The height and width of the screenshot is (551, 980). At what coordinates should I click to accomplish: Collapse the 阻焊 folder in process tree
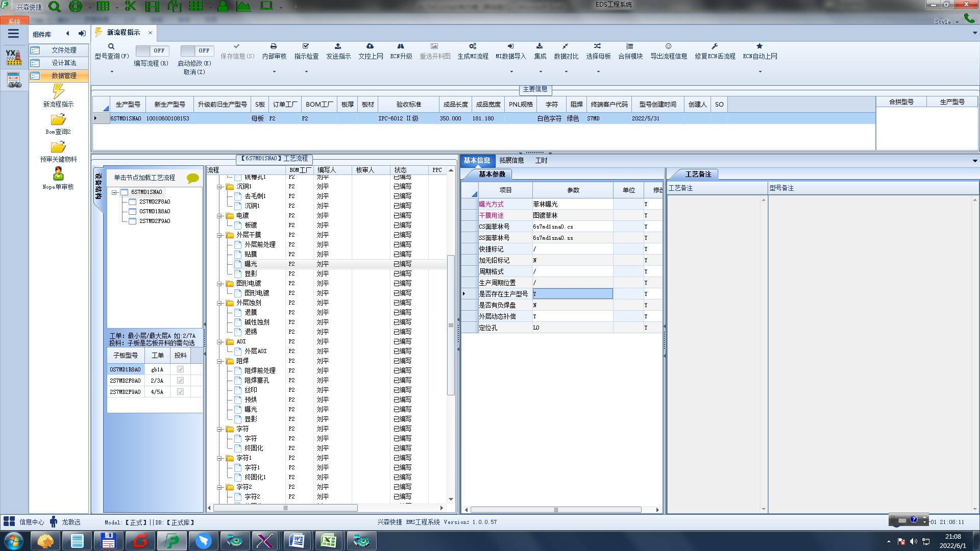point(219,361)
